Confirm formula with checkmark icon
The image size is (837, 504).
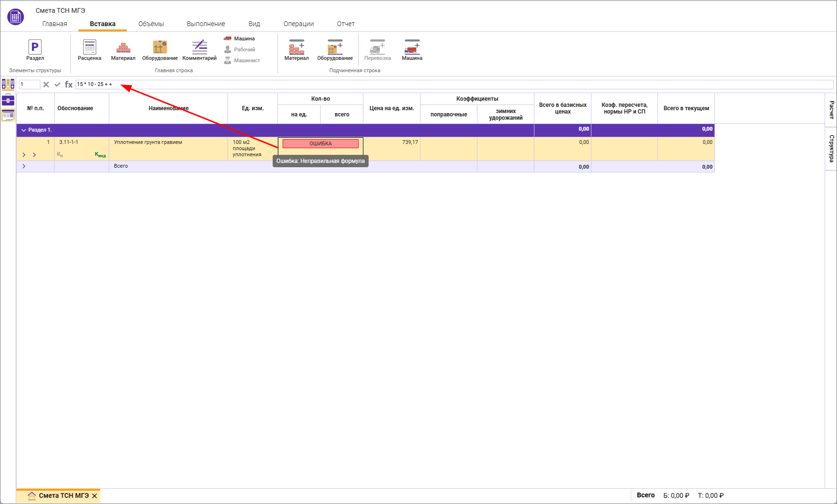57,85
